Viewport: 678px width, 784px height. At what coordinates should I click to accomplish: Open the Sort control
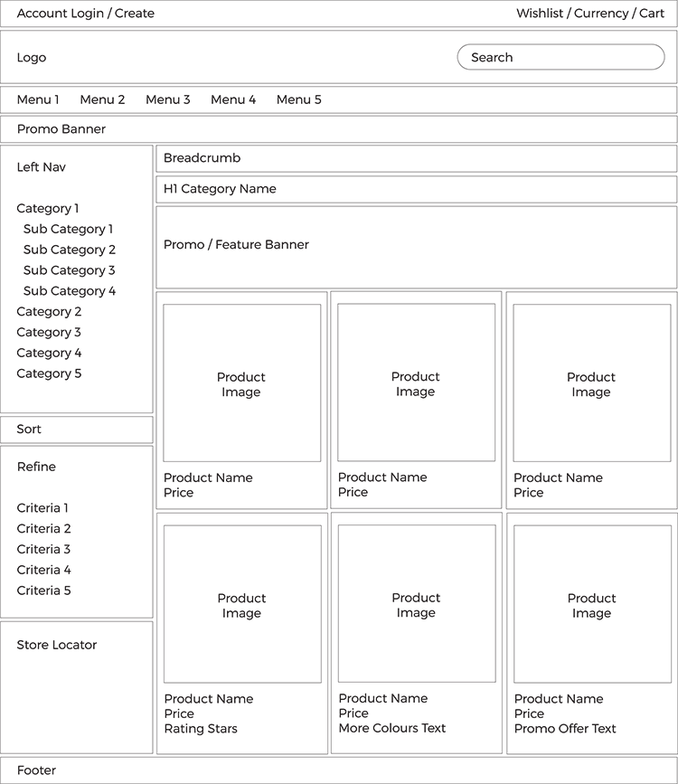tap(77, 430)
